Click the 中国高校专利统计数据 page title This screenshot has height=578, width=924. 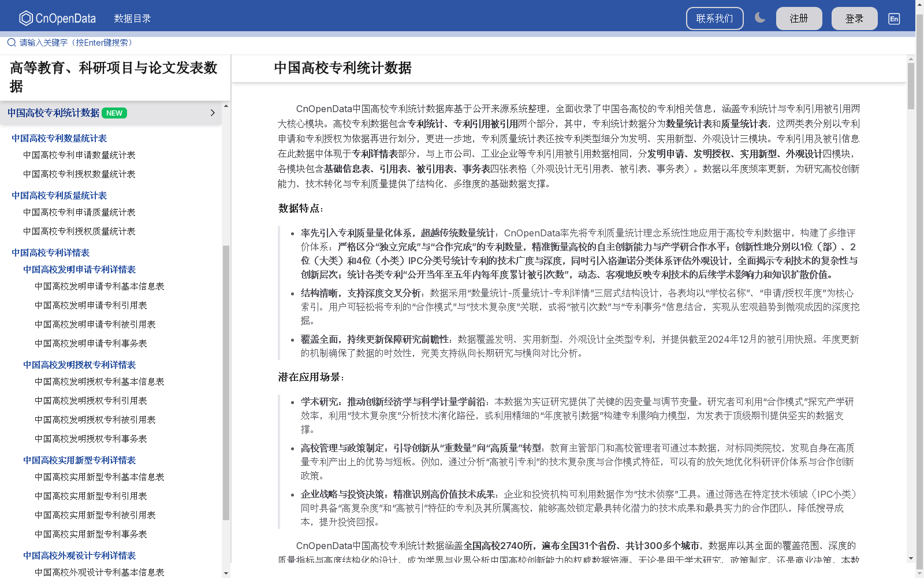[x=342, y=68]
